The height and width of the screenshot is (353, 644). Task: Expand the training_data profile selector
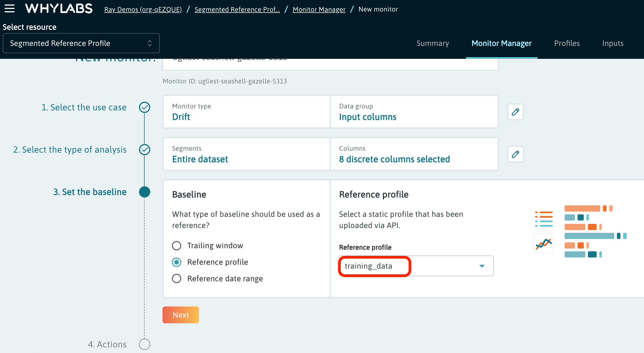pos(483,265)
